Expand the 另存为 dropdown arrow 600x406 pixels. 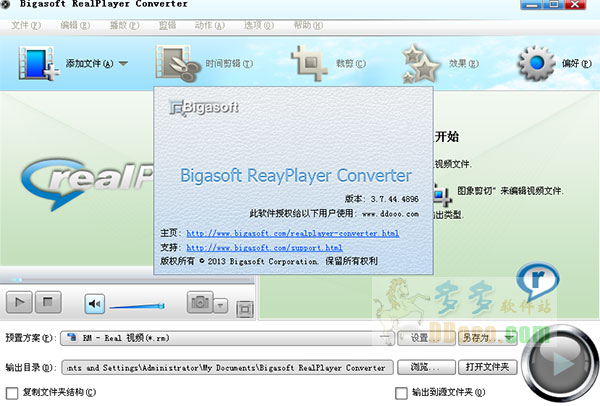click(x=510, y=338)
